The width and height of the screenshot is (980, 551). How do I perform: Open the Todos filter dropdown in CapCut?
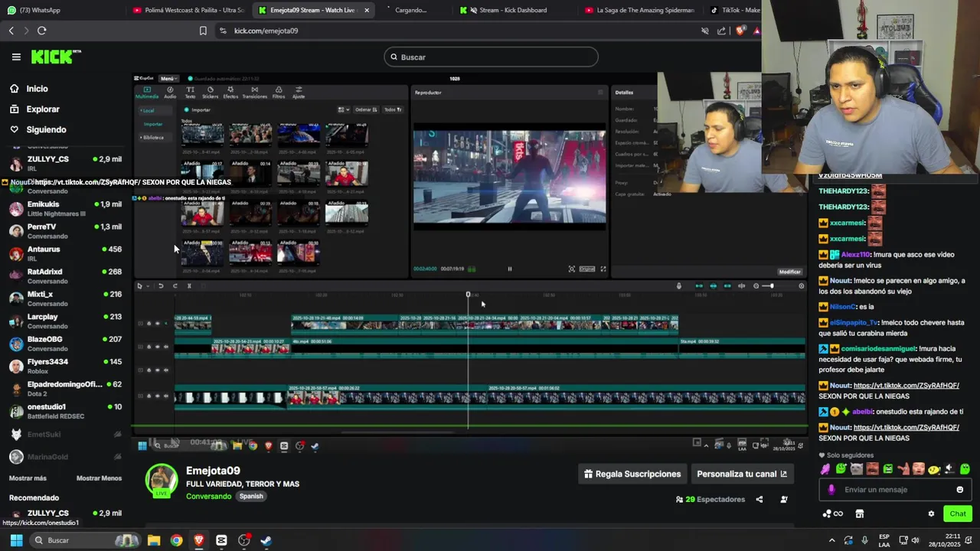coord(393,109)
